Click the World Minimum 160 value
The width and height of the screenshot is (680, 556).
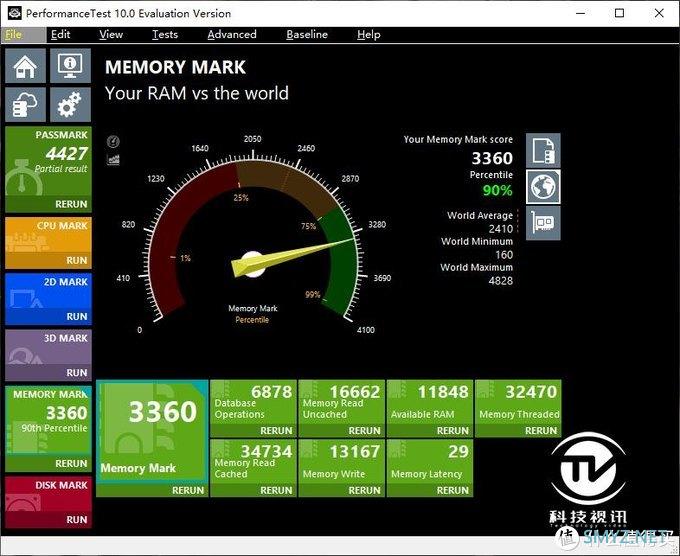click(x=504, y=255)
